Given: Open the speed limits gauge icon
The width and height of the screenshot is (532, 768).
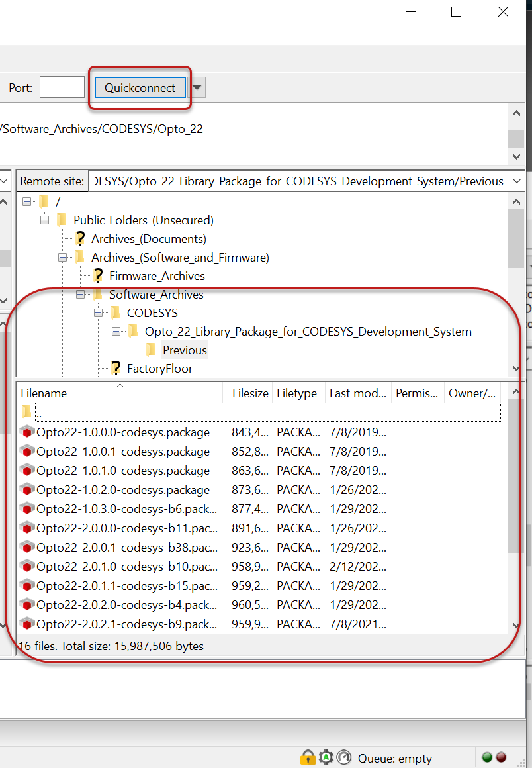Looking at the screenshot, I should (x=343, y=757).
